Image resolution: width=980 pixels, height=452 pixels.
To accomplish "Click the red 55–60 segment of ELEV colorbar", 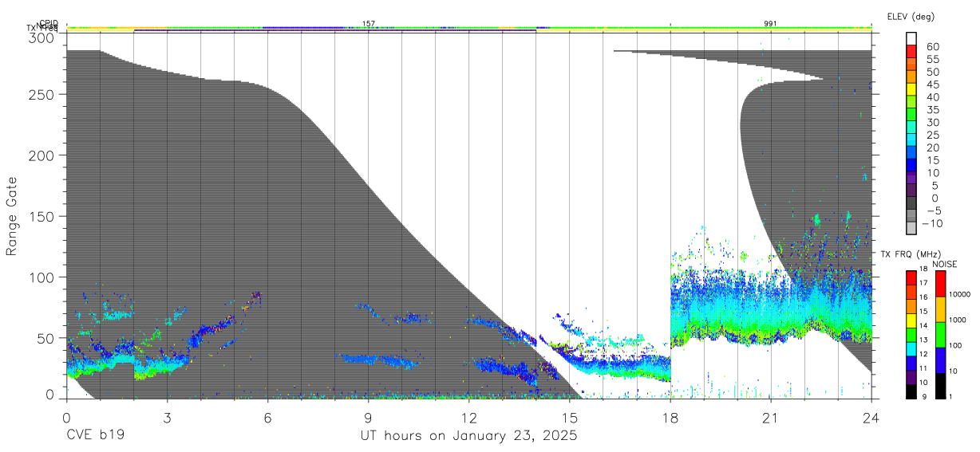I will click(912, 53).
